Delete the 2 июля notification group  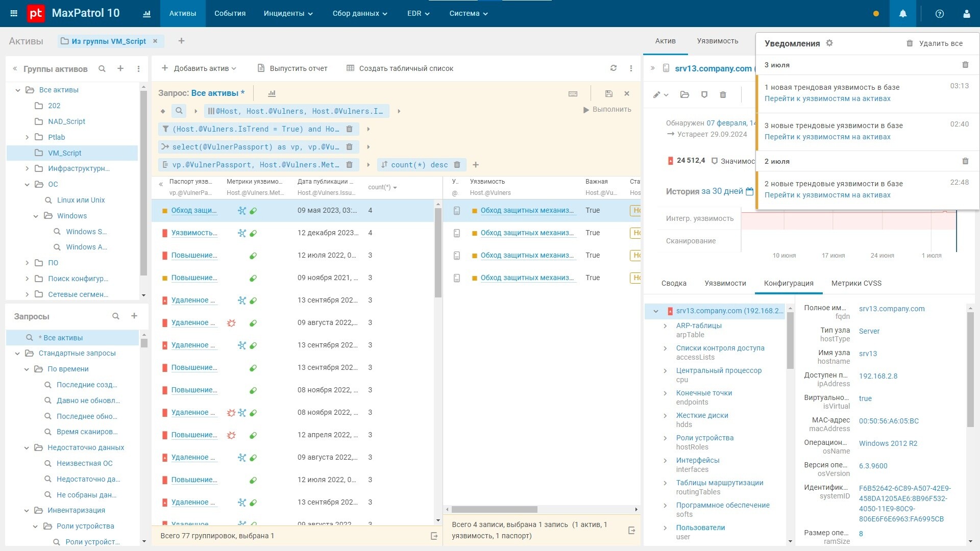[x=965, y=161]
